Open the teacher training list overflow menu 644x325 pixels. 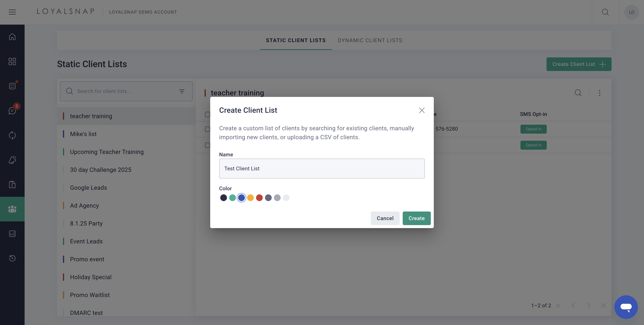600,93
